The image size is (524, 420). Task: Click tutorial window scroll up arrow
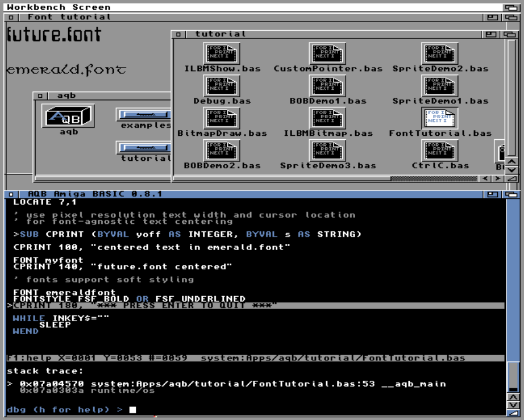pos(512,162)
